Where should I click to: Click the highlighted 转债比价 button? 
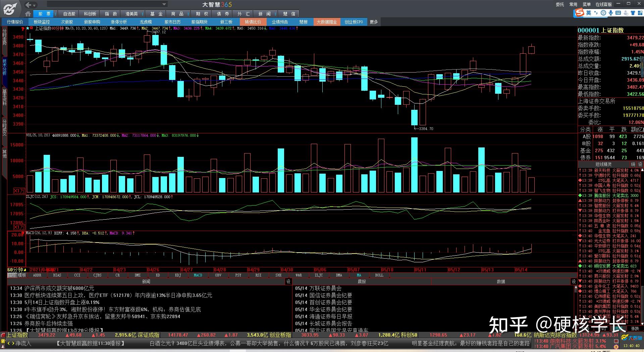click(x=253, y=22)
